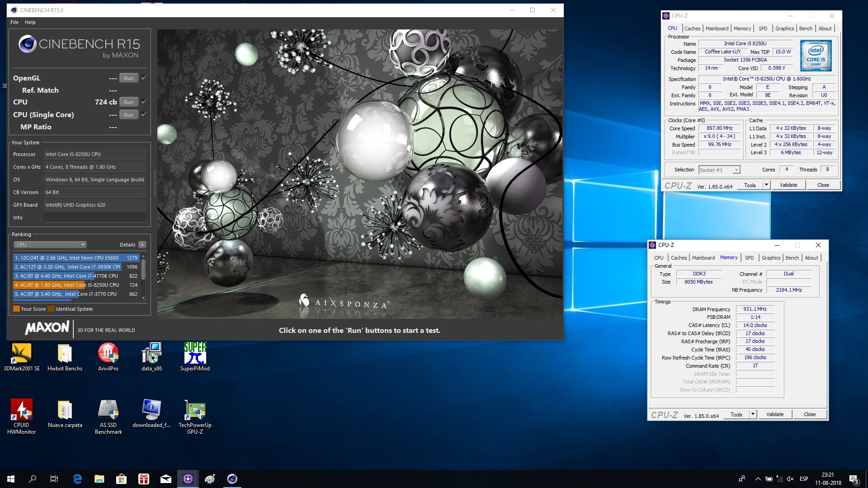
Task: Open the Mail app from the taskbar
Action: coord(166,479)
